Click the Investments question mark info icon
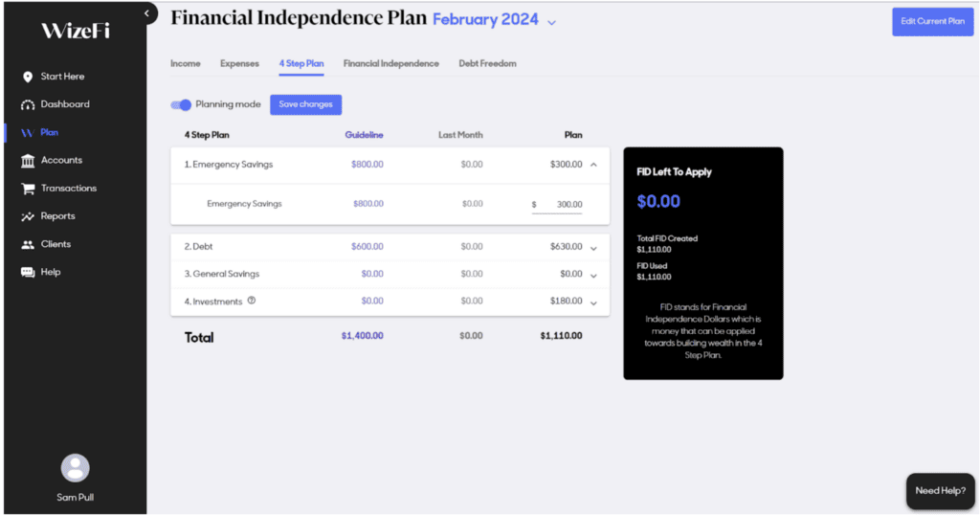 click(x=252, y=301)
